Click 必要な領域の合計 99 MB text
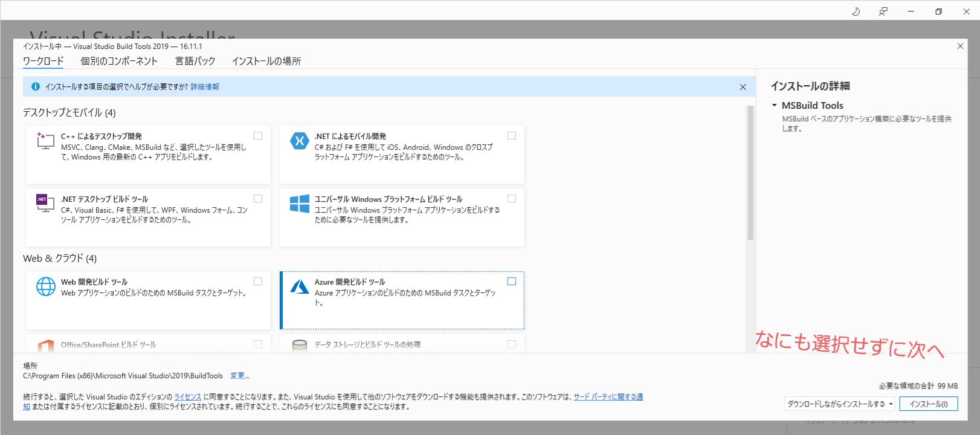 (918, 385)
